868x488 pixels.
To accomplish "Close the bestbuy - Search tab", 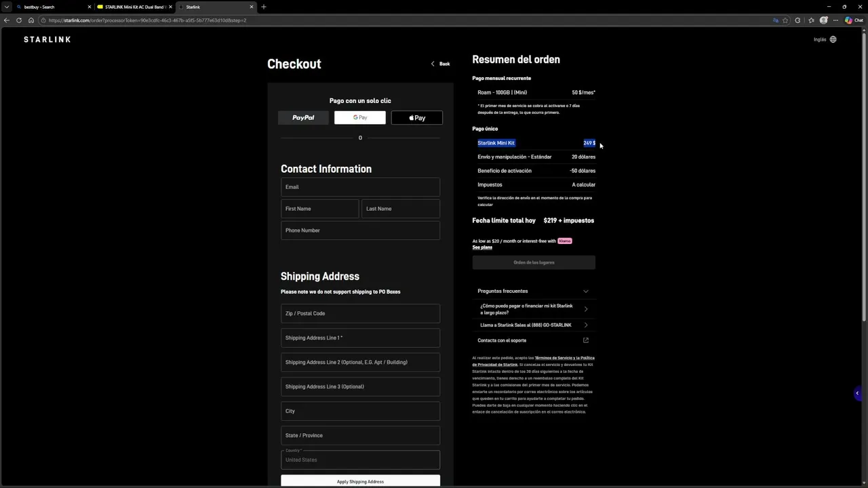I will tap(89, 7).
